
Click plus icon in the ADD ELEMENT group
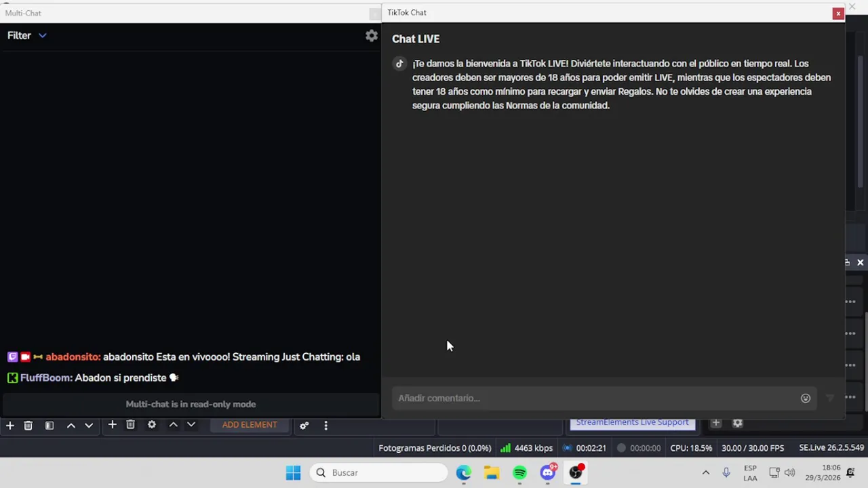(x=113, y=425)
